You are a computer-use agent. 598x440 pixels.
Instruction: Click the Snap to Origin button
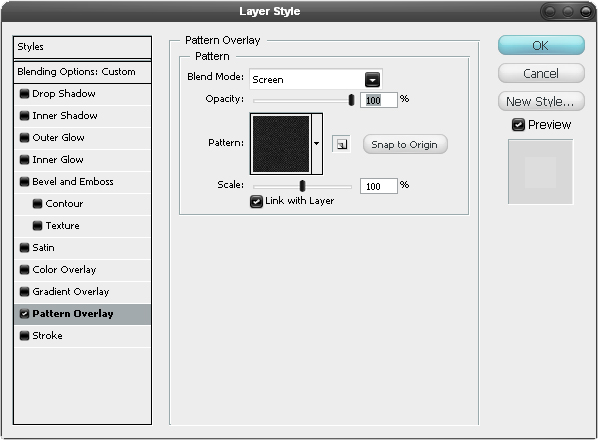pyautogui.click(x=405, y=145)
